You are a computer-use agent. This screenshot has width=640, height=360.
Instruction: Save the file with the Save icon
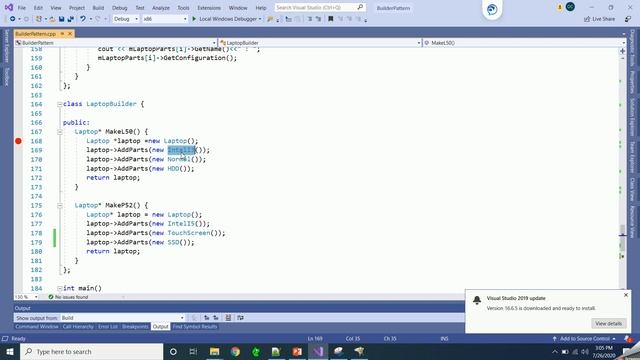pos(62,19)
